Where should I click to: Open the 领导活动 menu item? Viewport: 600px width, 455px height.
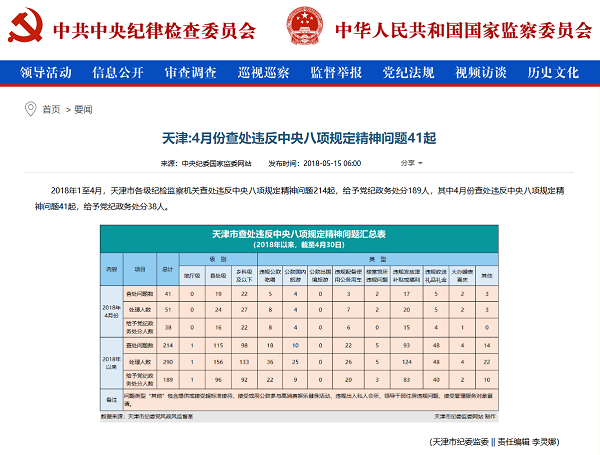coord(46,72)
